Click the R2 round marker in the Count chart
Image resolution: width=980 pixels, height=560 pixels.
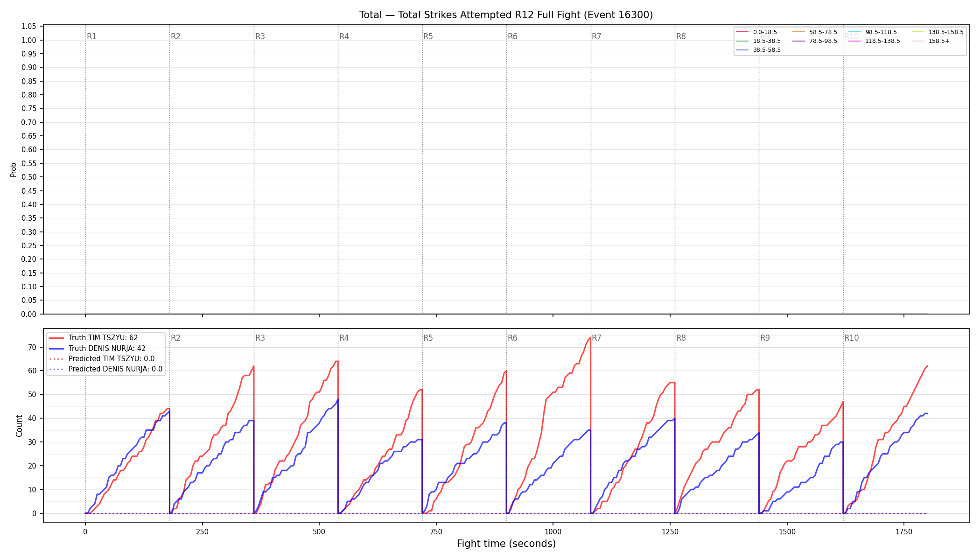click(x=175, y=338)
